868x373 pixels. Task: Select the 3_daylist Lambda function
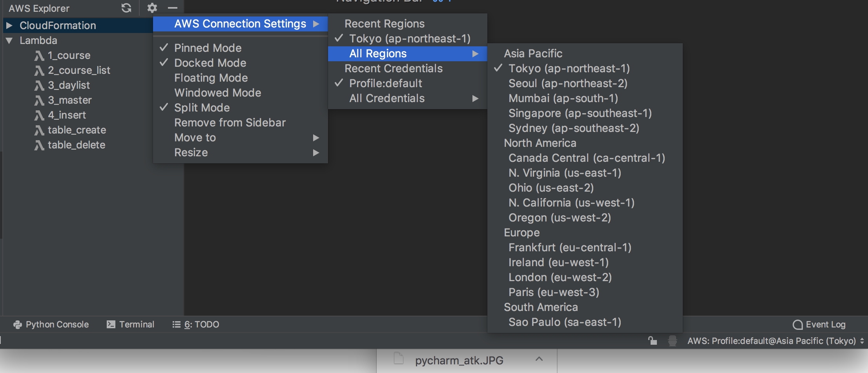point(69,86)
